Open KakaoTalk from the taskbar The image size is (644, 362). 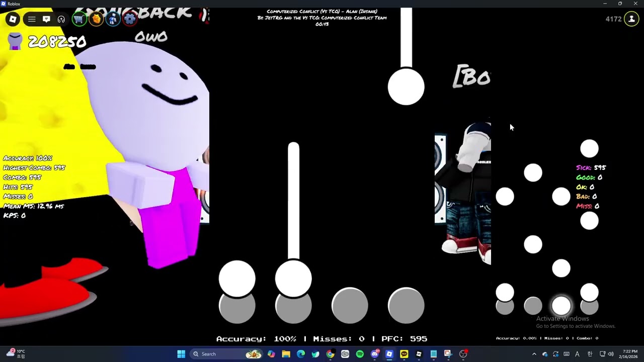point(404,354)
